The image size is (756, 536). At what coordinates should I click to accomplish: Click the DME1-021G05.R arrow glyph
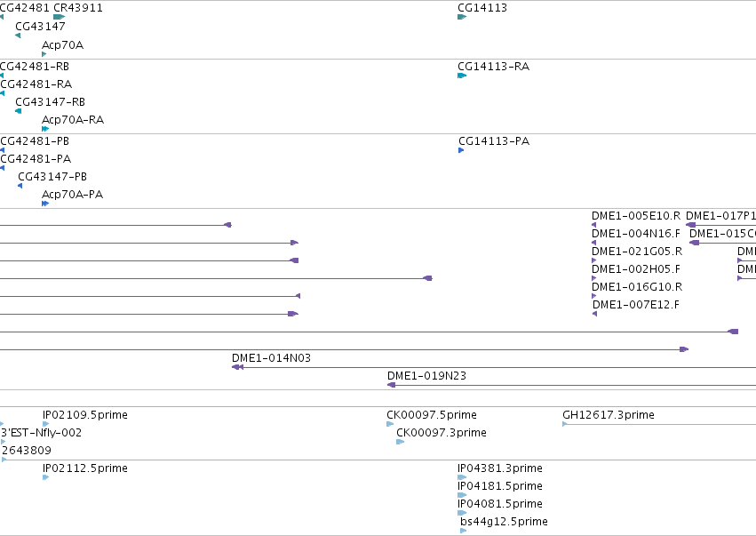coord(594,260)
